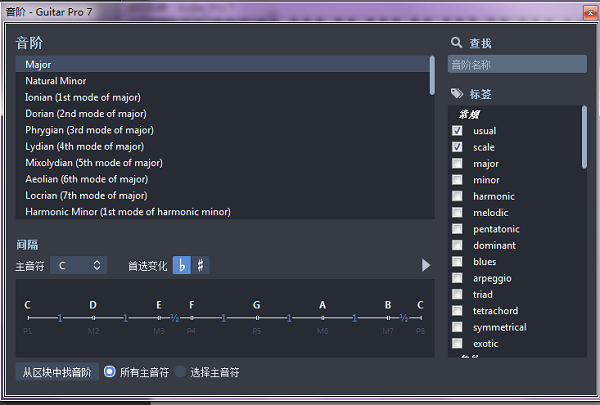Tick the harmonic tag checkbox
Viewport: 600px width, 405px height.
pyautogui.click(x=457, y=196)
